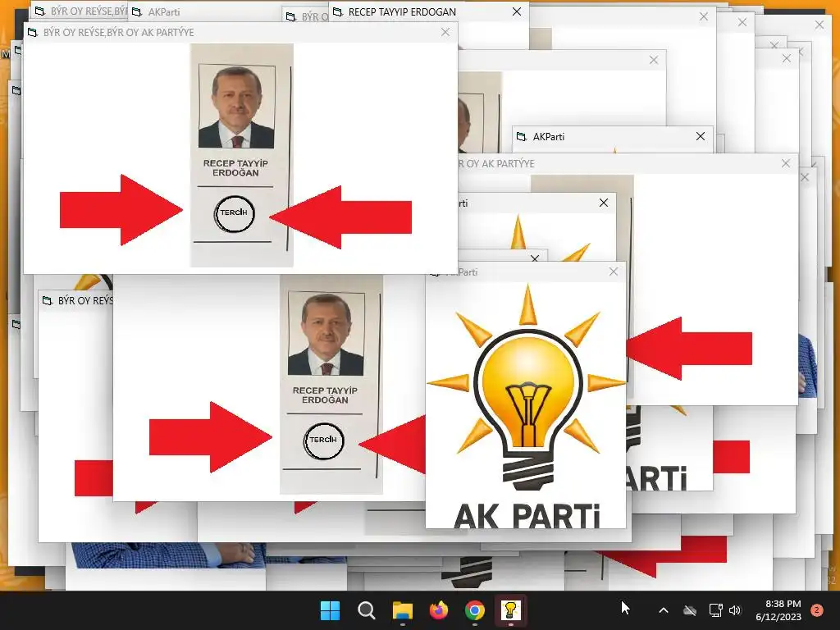
Task: Open taskbar Search
Action: click(367, 610)
